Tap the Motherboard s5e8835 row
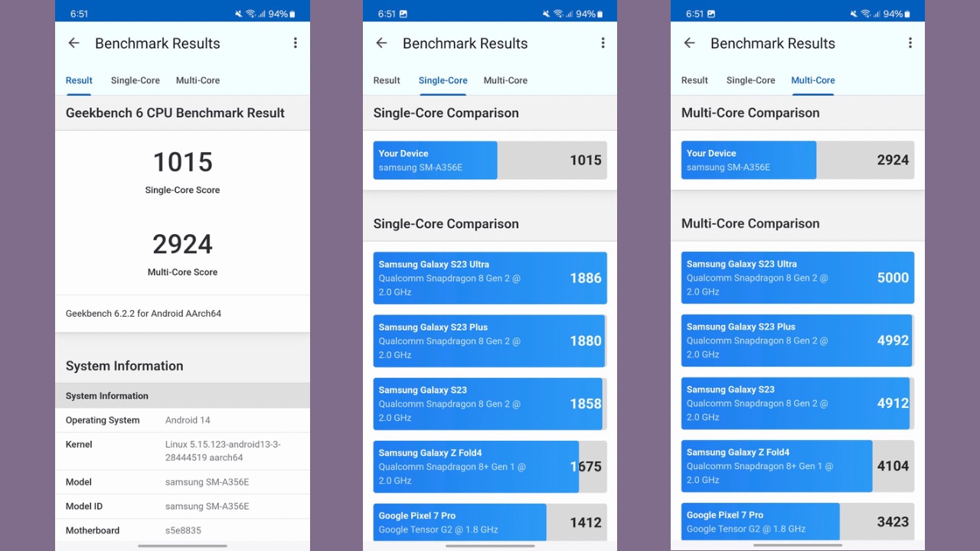Screen dimensions: 980x551 pyautogui.click(x=182, y=530)
